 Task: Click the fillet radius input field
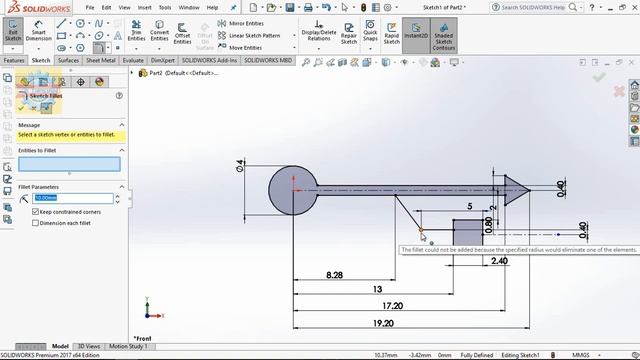pos(73,198)
